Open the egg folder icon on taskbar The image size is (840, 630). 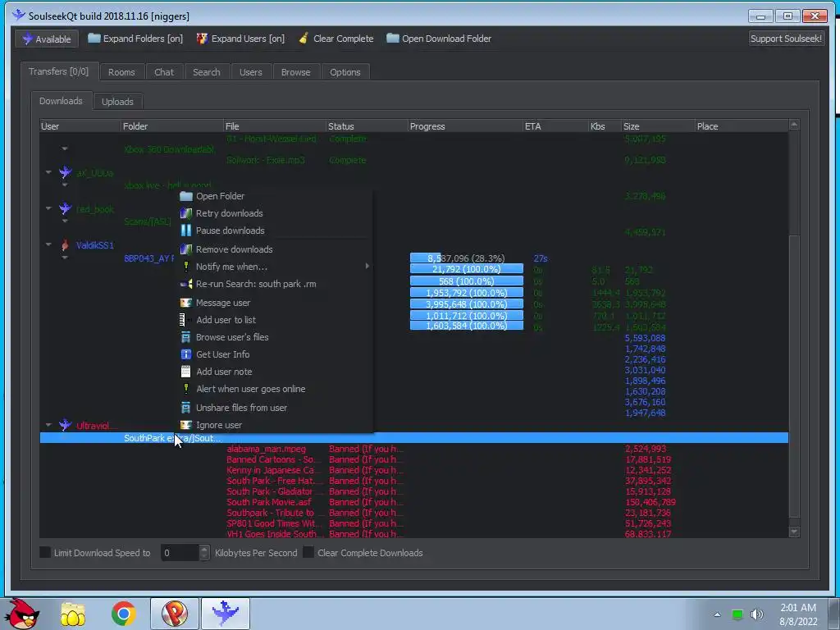73,614
